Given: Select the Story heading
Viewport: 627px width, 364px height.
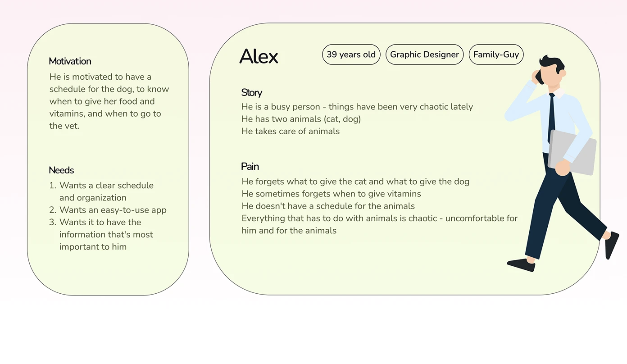Looking at the screenshot, I should coord(251,93).
